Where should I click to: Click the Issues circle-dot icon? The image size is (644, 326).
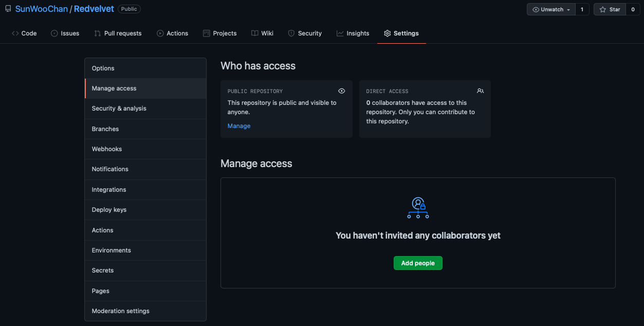[54, 33]
